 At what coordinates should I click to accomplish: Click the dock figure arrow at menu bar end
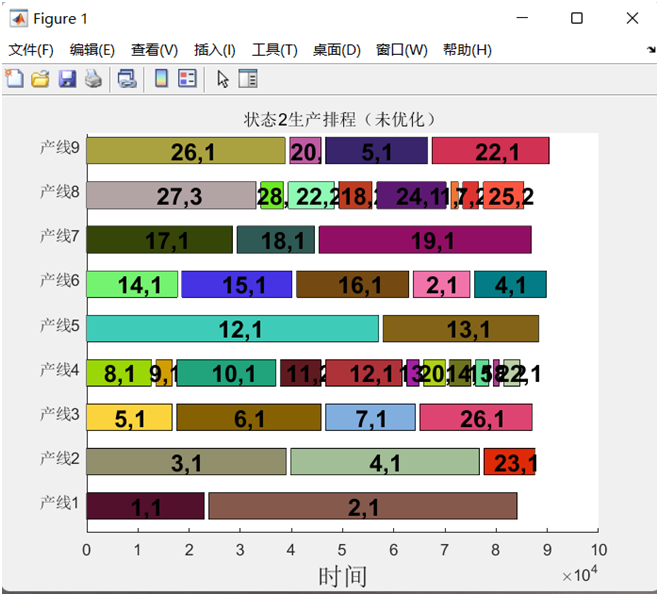[x=651, y=50]
